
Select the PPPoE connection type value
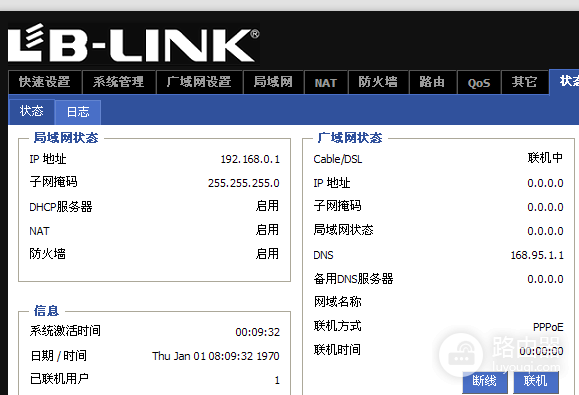click(548, 327)
